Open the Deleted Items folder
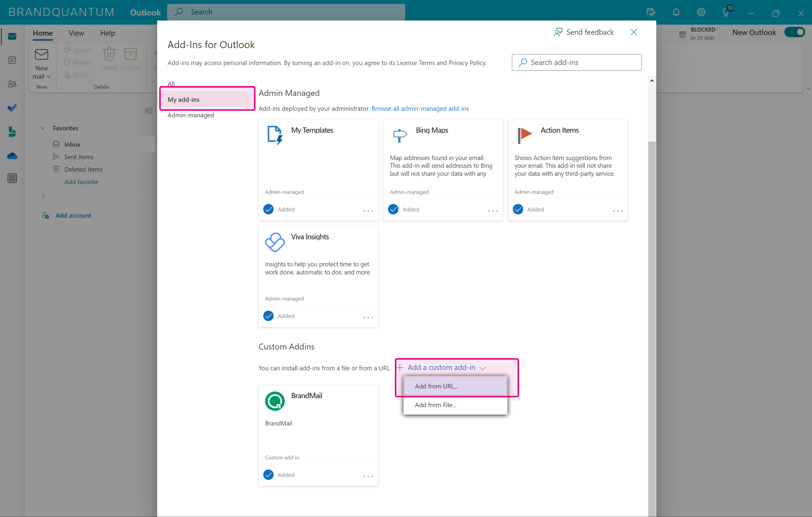 pyautogui.click(x=83, y=169)
